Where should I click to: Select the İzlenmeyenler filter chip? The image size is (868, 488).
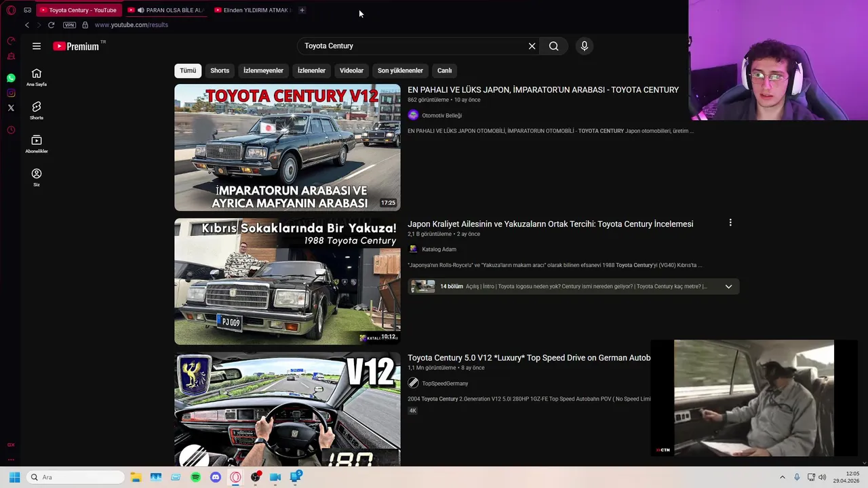(x=263, y=70)
